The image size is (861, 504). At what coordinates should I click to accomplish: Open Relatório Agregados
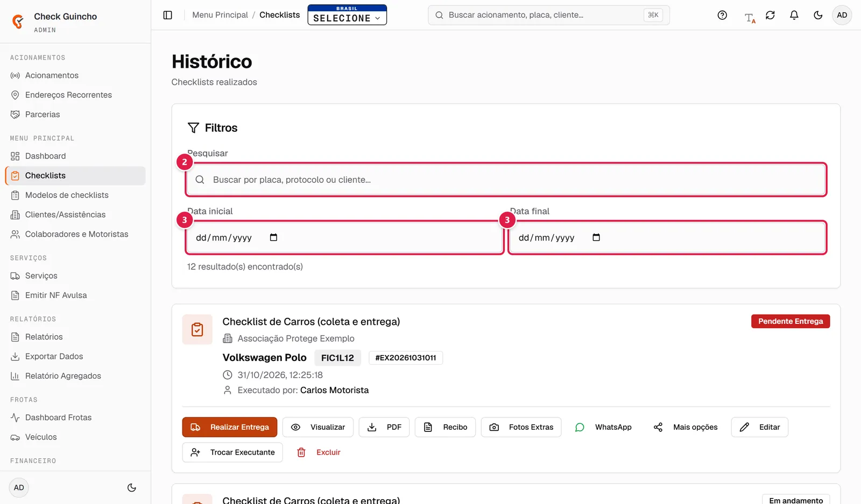point(75,376)
